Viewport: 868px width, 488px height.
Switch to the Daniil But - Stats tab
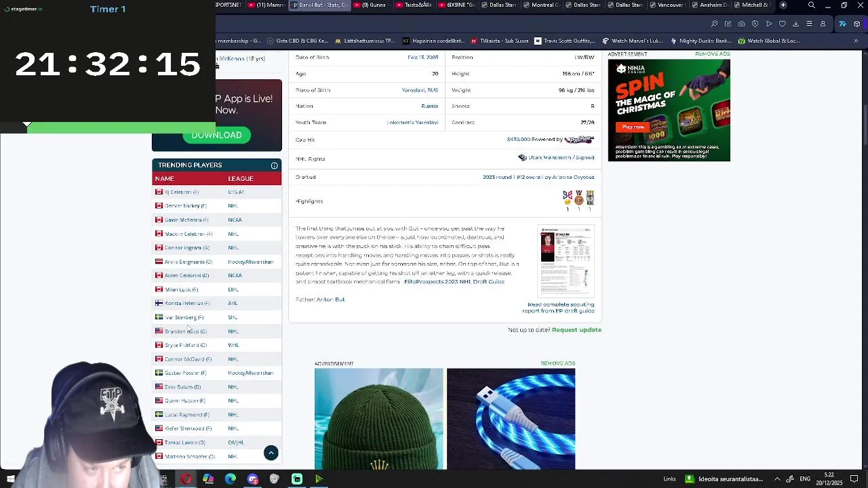pyautogui.click(x=319, y=5)
